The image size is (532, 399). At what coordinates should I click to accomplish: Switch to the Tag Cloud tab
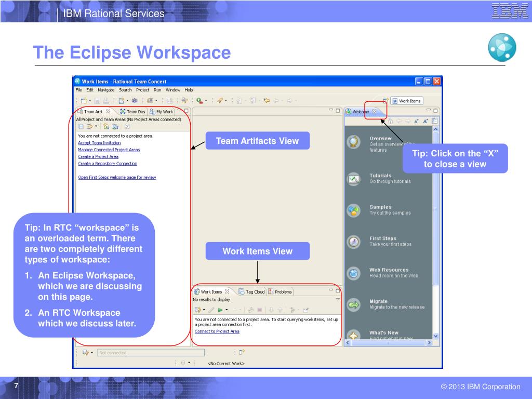click(x=251, y=292)
